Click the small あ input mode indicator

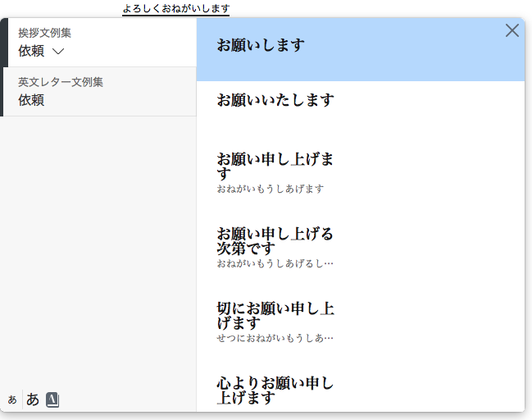(x=12, y=399)
